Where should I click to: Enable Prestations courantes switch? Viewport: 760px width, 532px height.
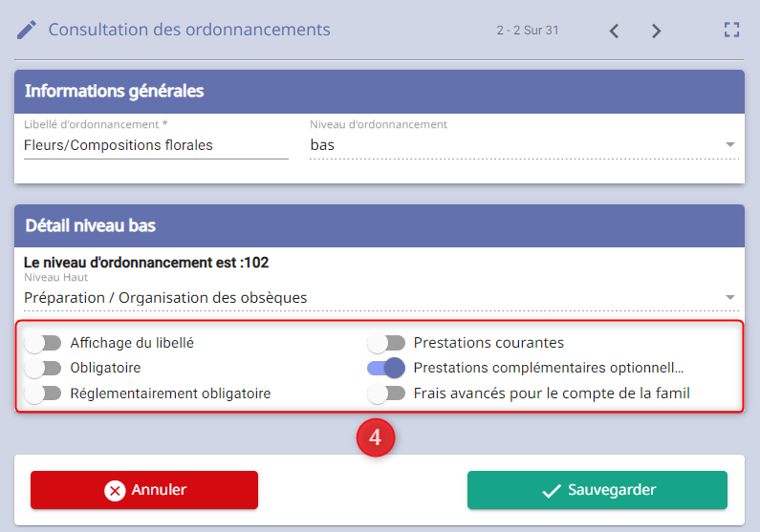click(386, 343)
